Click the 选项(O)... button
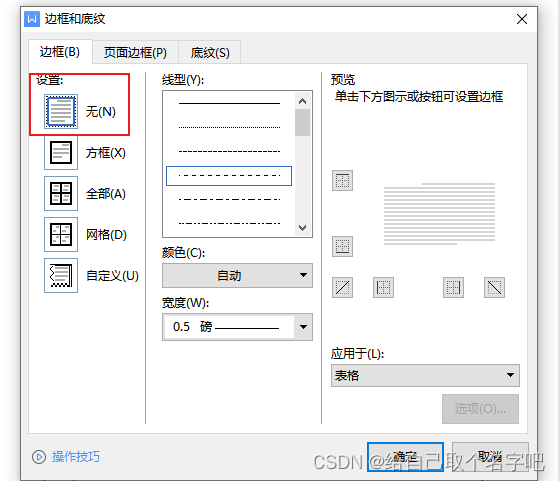560x481 pixels. (x=480, y=409)
